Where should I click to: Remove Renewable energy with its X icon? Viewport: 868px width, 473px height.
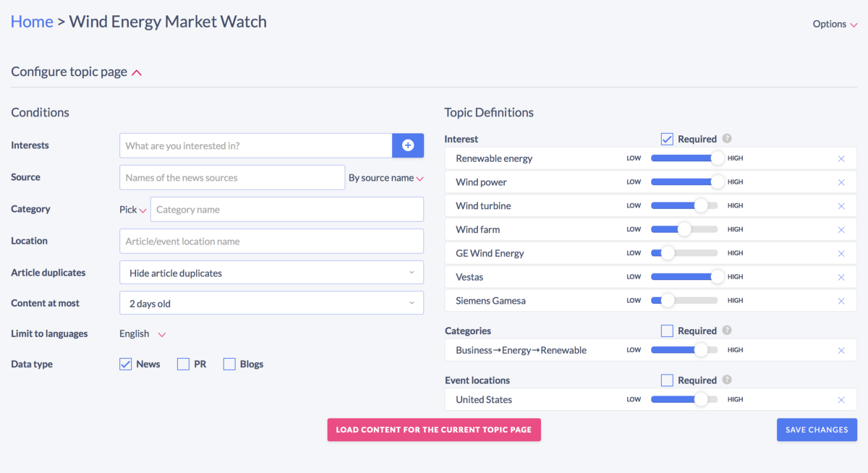coord(841,158)
